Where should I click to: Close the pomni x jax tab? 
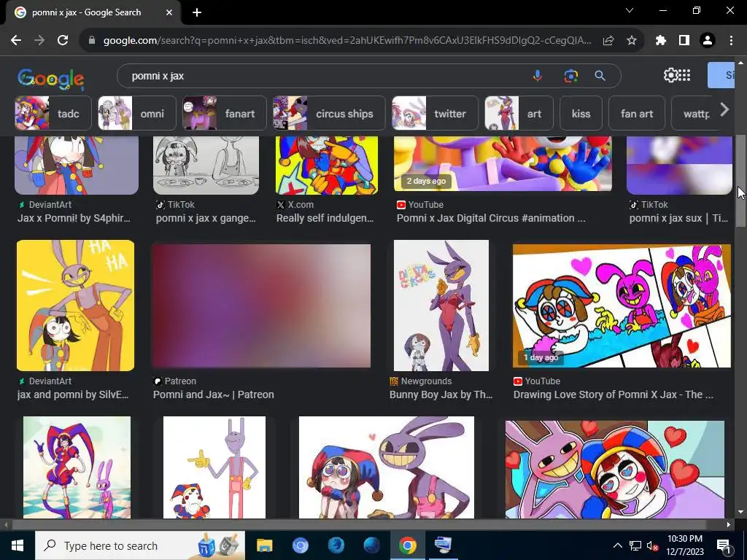click(169, 12)
